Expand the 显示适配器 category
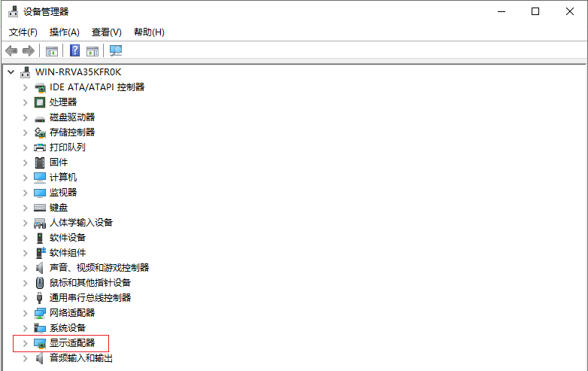This screenshot has height=371, width=588. pyautogui.click(x=25, y=343)
